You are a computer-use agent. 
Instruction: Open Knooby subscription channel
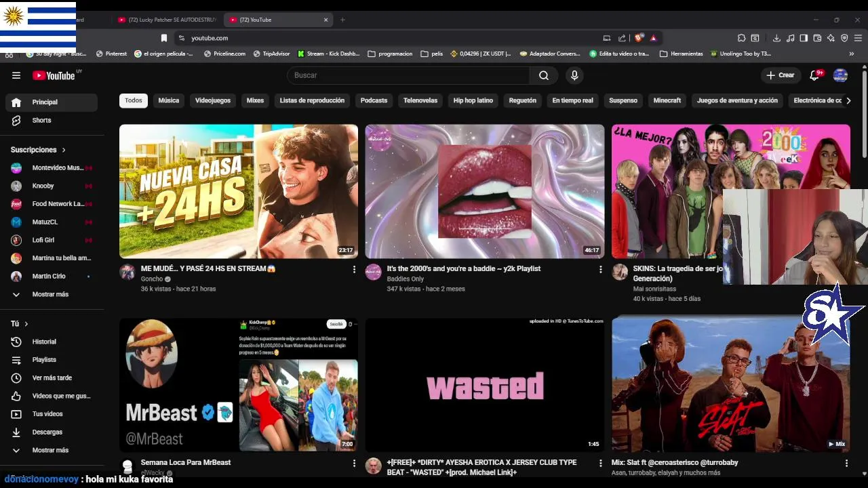[x=52, y=186]
